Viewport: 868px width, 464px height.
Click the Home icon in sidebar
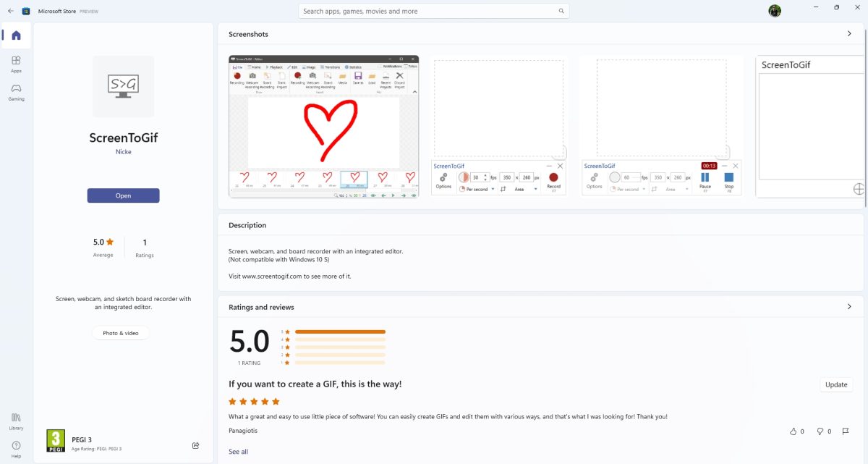16,35
